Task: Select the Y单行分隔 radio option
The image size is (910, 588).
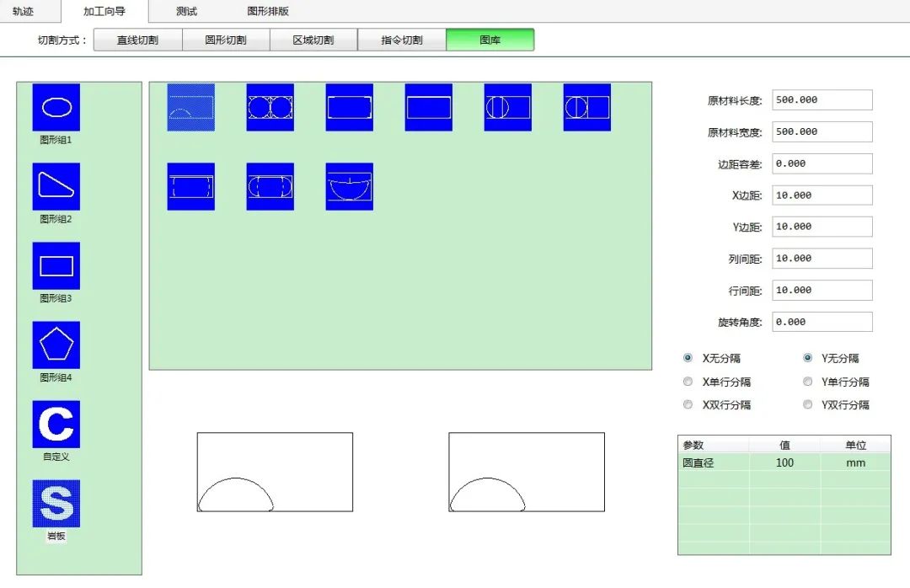Action: click(807, 382)
